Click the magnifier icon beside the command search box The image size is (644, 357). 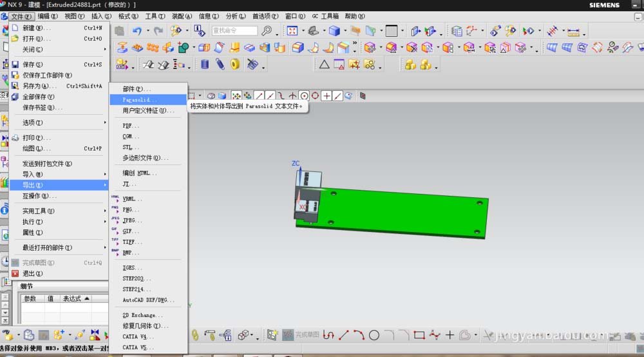pyautogui.click(x=267, y=31)
